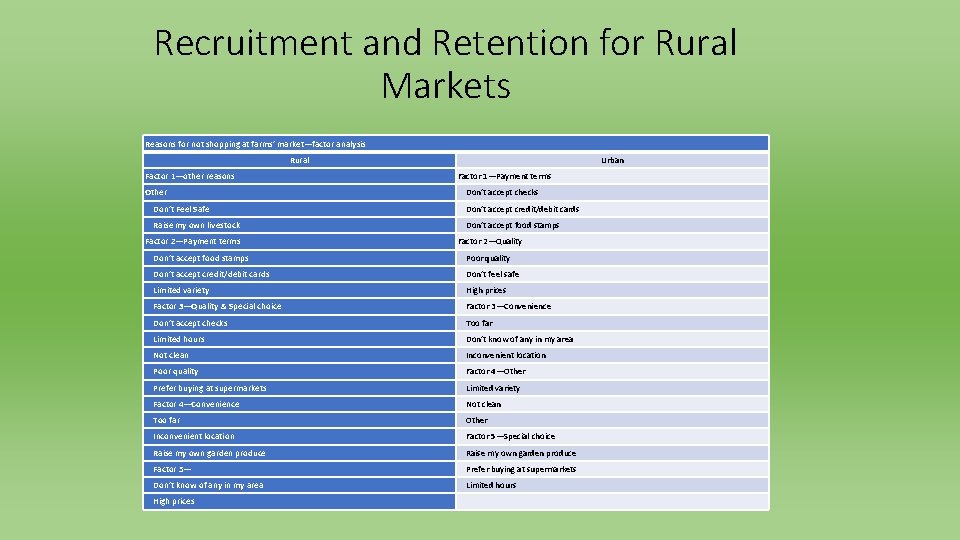Select 'Limited hours' in Rural column
The height and width of the screenshot is (540, 960).
pyautogui.click(x=299, y=339)
